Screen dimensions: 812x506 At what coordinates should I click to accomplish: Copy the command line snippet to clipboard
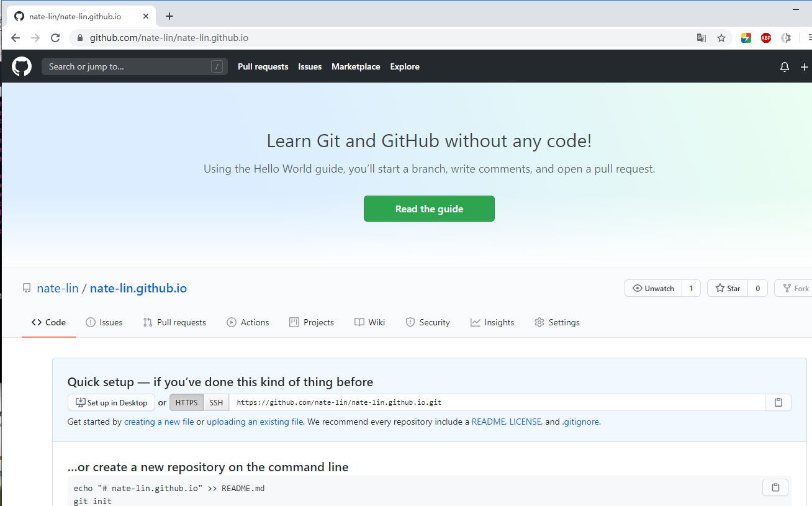[775, 487]
